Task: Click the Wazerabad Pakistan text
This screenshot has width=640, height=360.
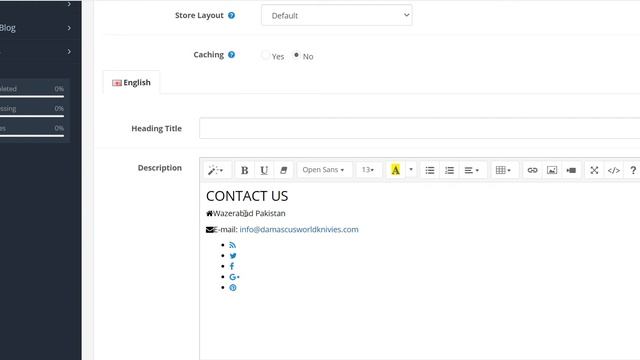Action: (249, 213)
